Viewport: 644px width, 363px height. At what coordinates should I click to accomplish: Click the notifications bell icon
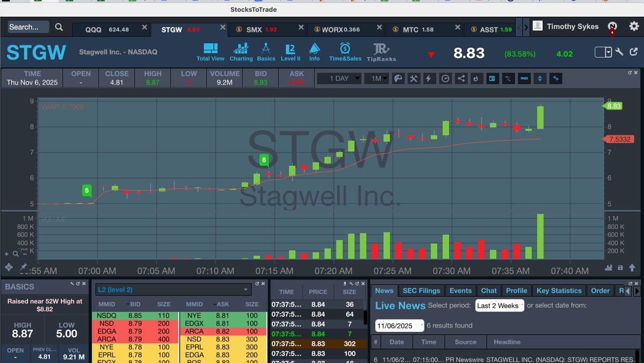(612, 26)
